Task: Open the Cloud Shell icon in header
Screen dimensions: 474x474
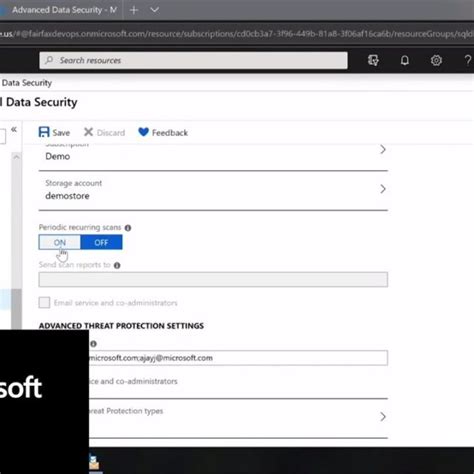Action: pyautogui.click(x=373, y=60)
